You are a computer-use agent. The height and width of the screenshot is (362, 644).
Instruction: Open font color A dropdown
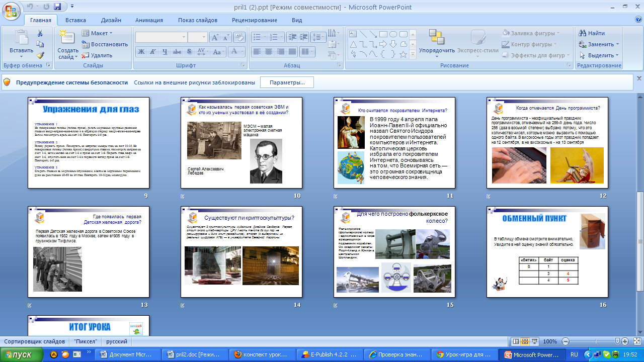click(236, 51)
